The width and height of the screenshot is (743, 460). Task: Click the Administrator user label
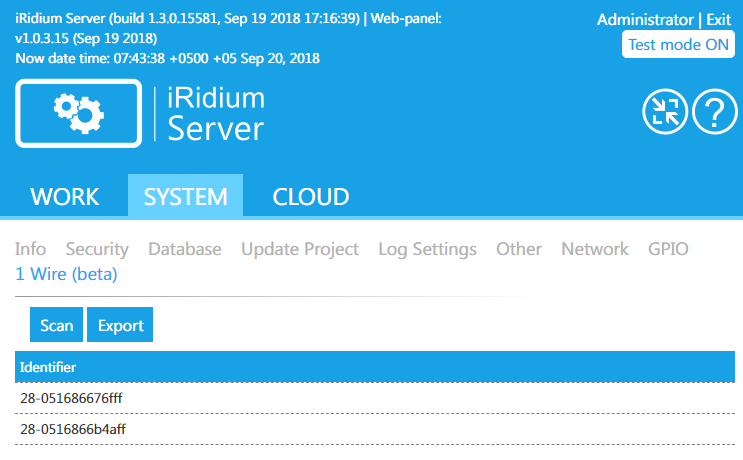pyautogui.click(x=645, y=20)
